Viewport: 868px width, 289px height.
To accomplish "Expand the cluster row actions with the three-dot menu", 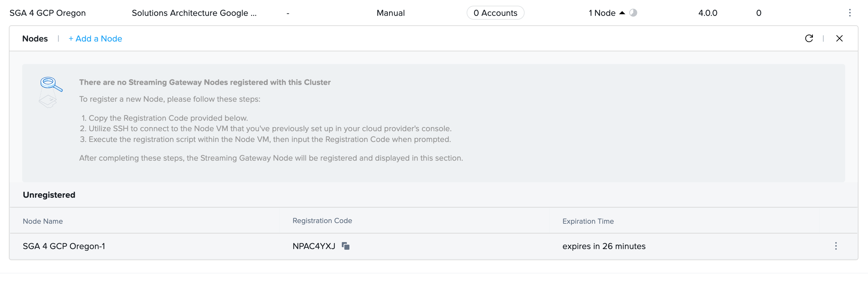I will [x=850, y=13].
